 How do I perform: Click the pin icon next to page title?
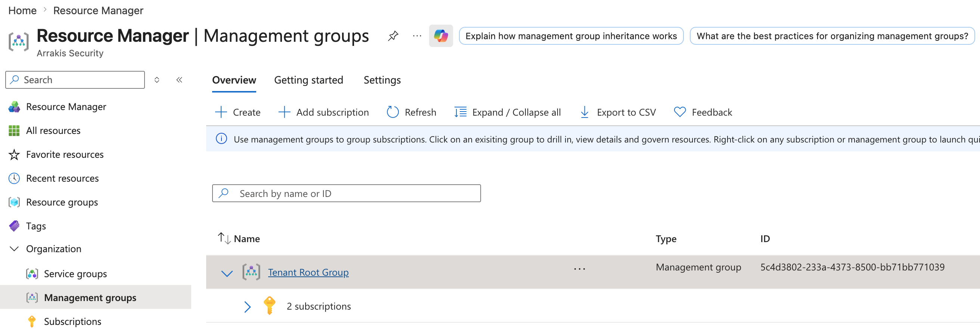click(x=393, y=36)
